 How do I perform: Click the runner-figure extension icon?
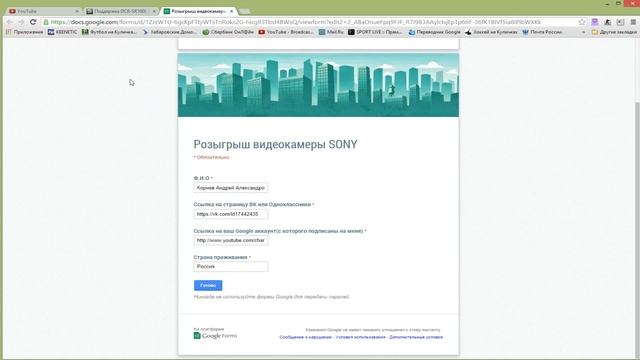click(608, 22)
